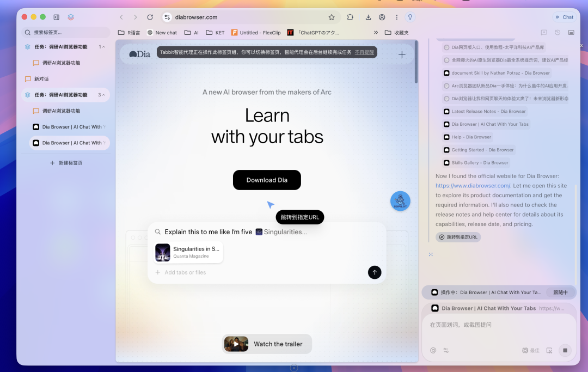
Task: Click the plus icon on Dia page header
Action: 402,54
